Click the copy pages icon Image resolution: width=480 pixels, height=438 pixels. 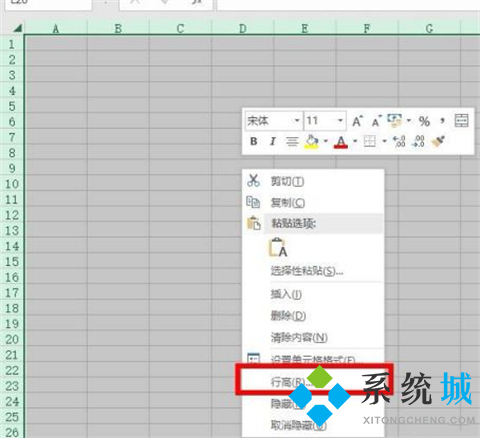point(253,202)
